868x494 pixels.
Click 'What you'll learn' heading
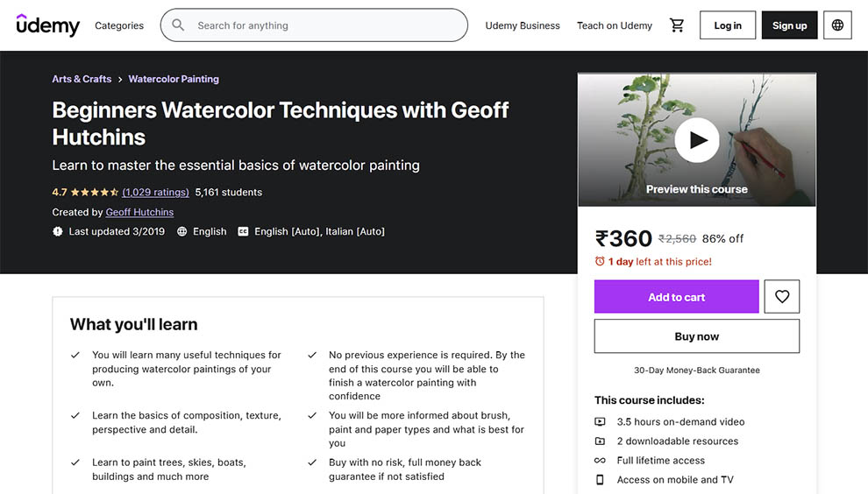(133, 324)
